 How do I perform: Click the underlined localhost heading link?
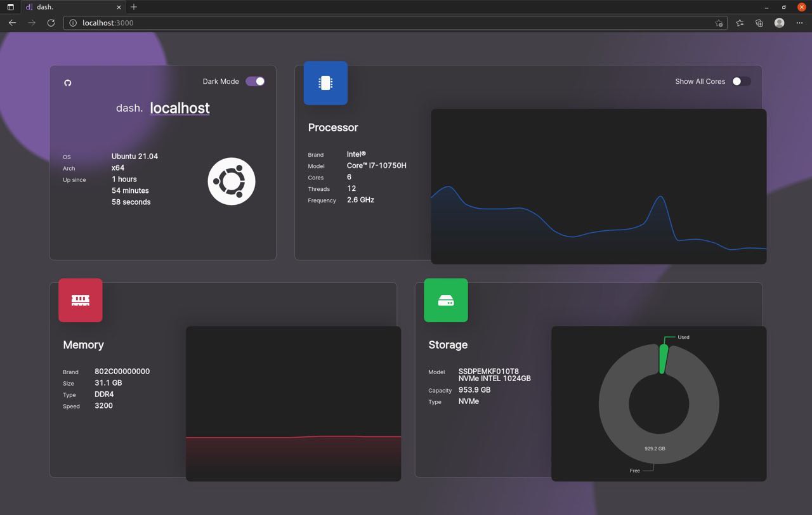[180, 108]
